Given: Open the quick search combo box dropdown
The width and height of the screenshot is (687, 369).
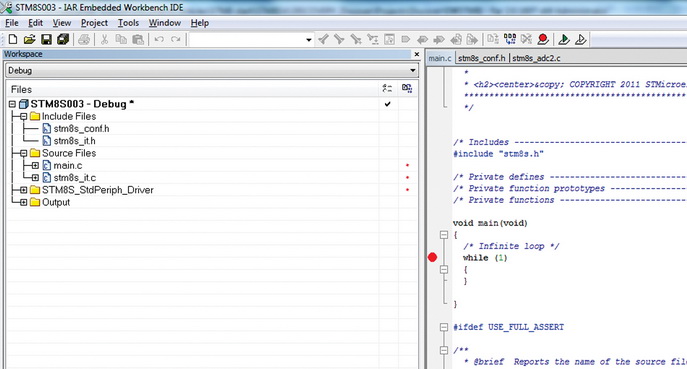Looking at the screenshot, I should 308,40.
